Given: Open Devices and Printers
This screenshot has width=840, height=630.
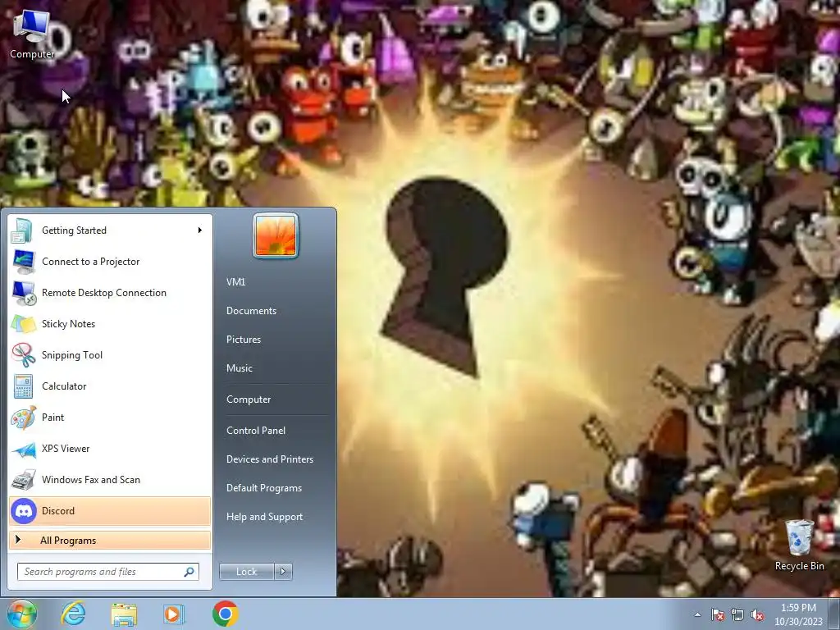Looking at the screenshot, I should 269,459.
